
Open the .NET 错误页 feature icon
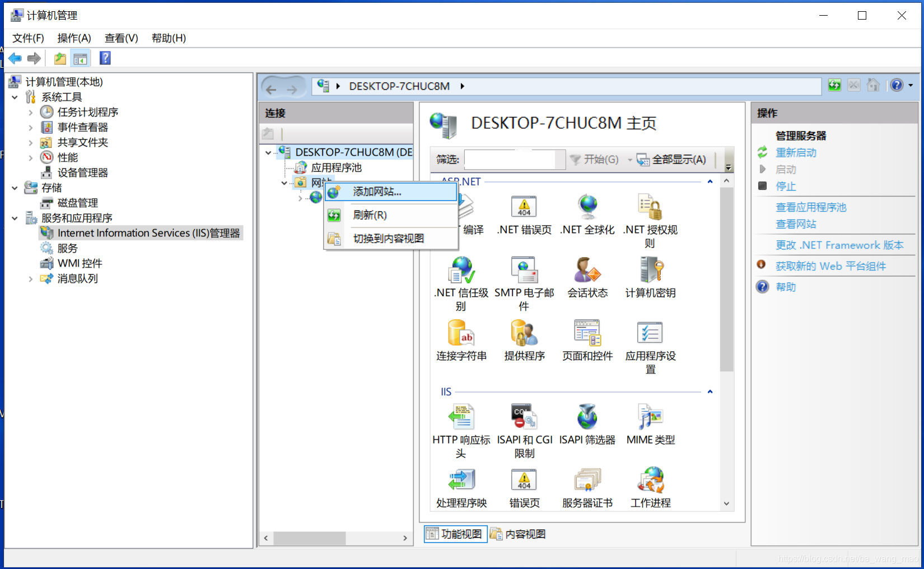point(524,207)
